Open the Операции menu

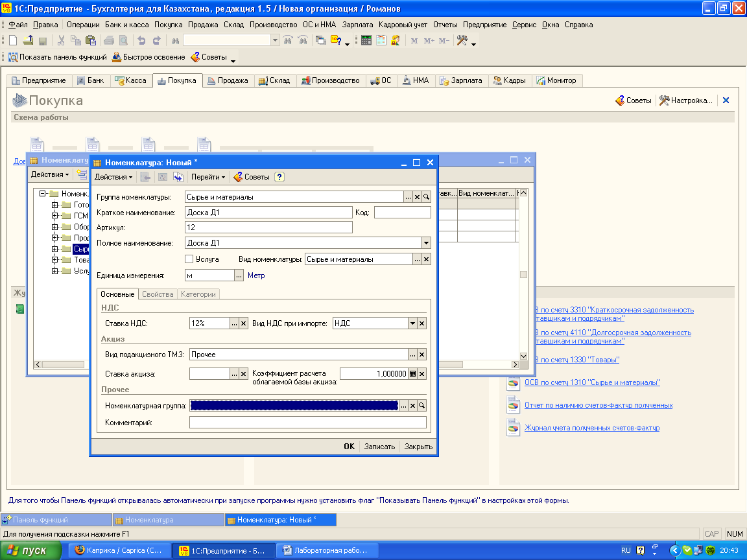click(83, 25)
